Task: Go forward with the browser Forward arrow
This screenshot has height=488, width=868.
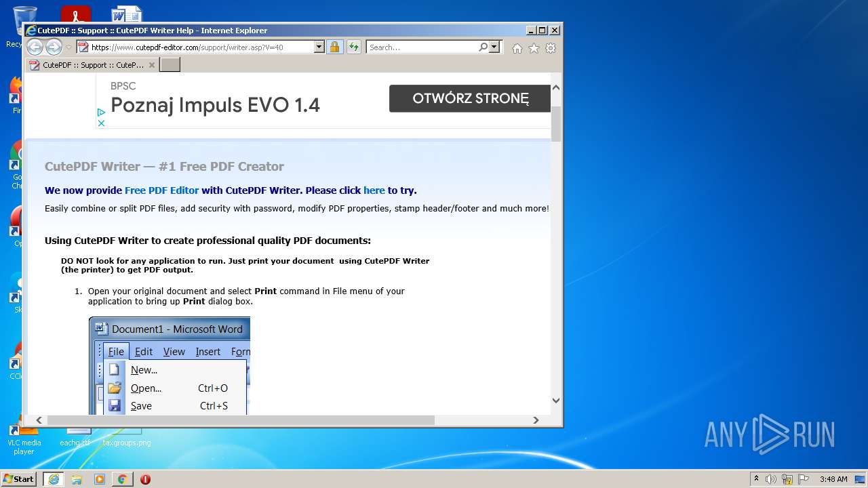Action: coord(54,47)
